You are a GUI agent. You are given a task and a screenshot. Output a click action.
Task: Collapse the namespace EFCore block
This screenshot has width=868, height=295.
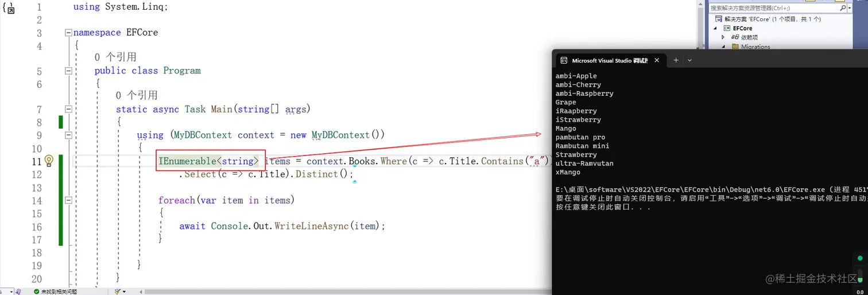(69, 33)
